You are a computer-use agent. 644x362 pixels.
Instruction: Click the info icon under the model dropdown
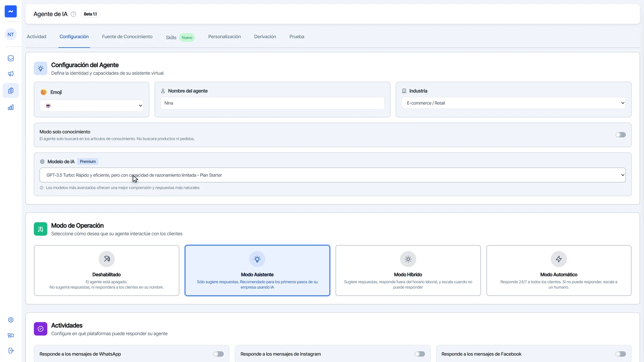click(42, 188)
